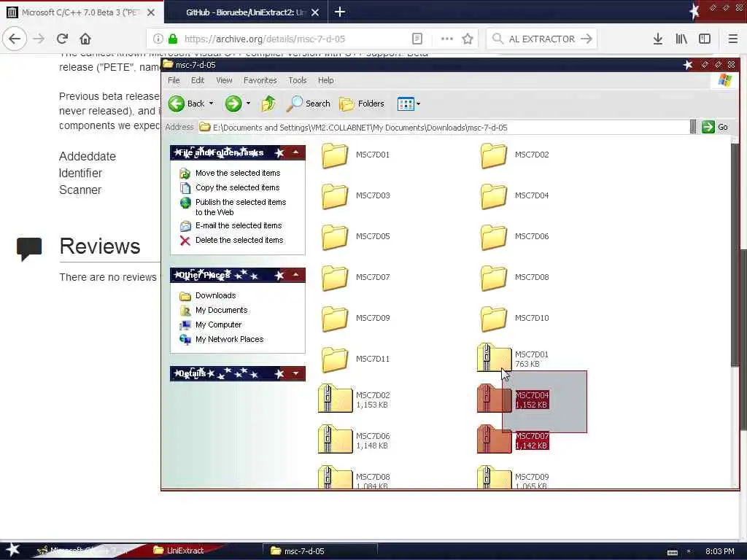Open Views dropdown arrow
Screen dimensions: 747x560
(418, 104)
